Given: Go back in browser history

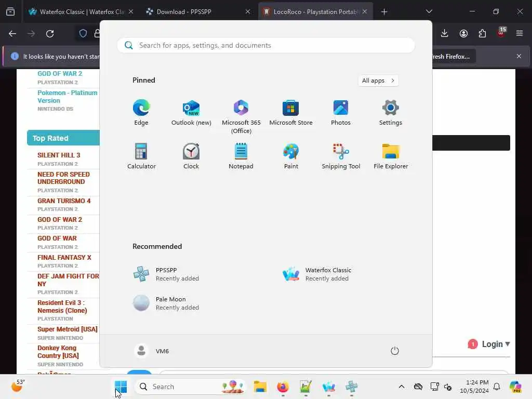Looking at the screenshot, I should (x=12, y=33).
